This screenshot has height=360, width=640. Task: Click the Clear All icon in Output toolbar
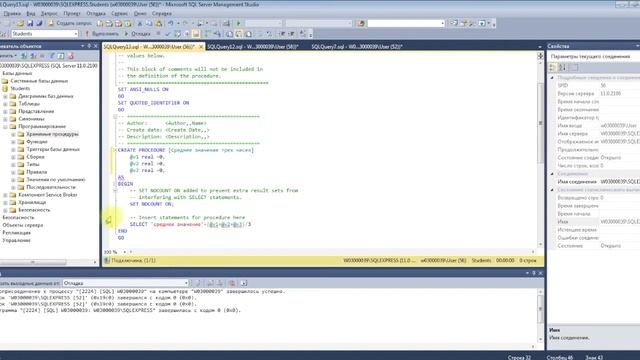click(232, 283)
